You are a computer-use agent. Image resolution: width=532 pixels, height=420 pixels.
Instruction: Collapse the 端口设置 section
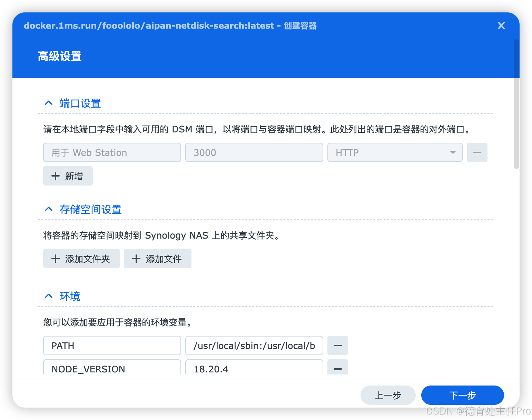49,103
